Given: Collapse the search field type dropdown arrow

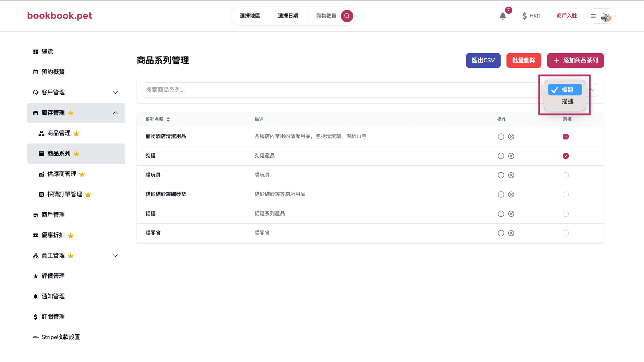Looking at the screenshot, I should [592, 90].
